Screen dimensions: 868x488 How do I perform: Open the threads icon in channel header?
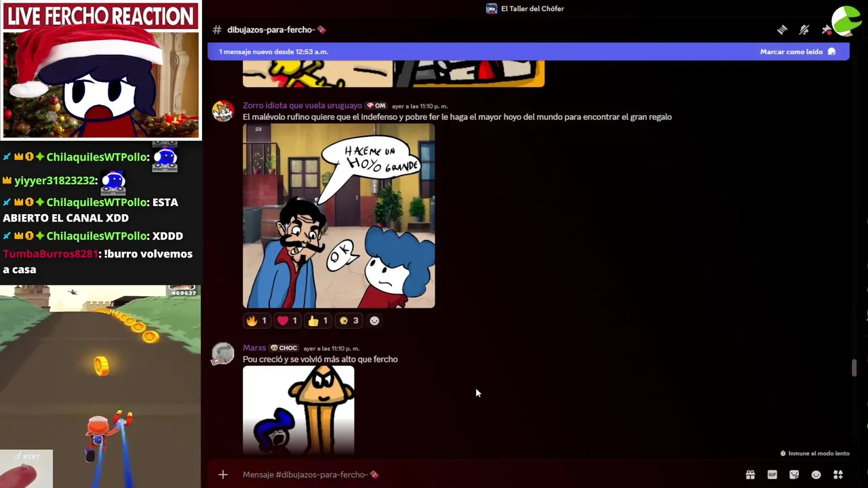pos(782,30)
